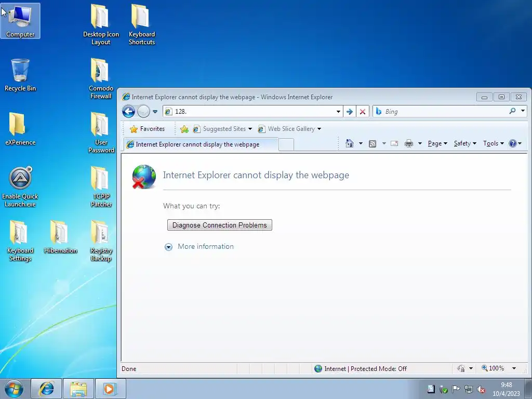Click the magnifier Search icon
This screenshot has height=399, width=532.
(x=512, y=111)
